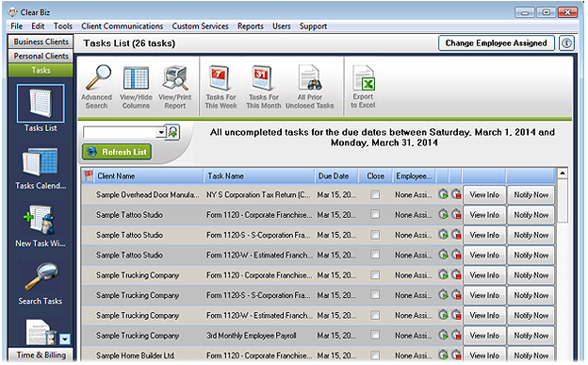Click task list scrollbar up arrow

coord(563,174)
